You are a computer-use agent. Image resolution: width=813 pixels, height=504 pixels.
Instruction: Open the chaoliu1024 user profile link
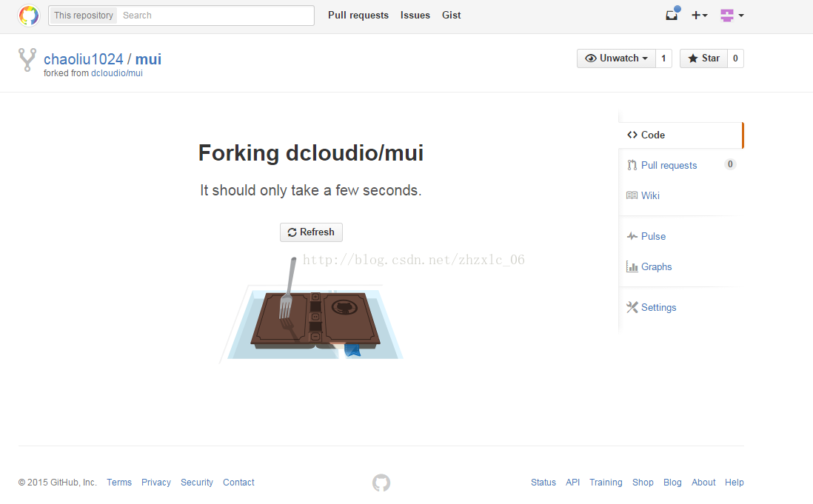click(84, 59)
